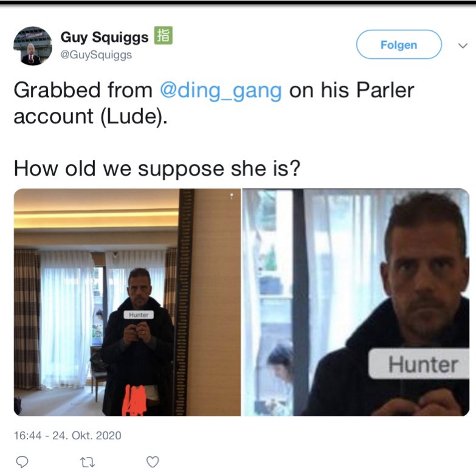Click the Guy Squiggs display name
Viewport: 476px width, 474px height.
pyautogui.click(x=105, y=37)
